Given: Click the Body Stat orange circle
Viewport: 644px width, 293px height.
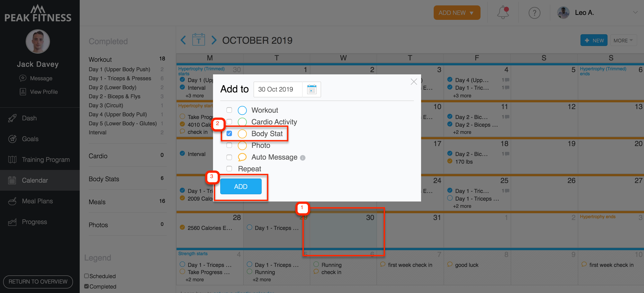Looking at the screenshot, I should pos(242,134).
